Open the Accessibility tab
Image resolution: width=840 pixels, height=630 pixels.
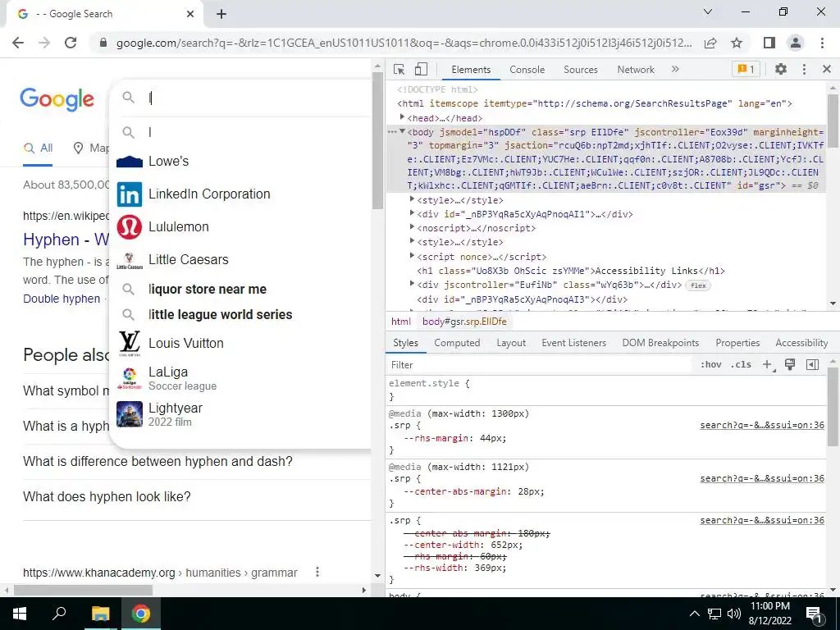point(801,343)
